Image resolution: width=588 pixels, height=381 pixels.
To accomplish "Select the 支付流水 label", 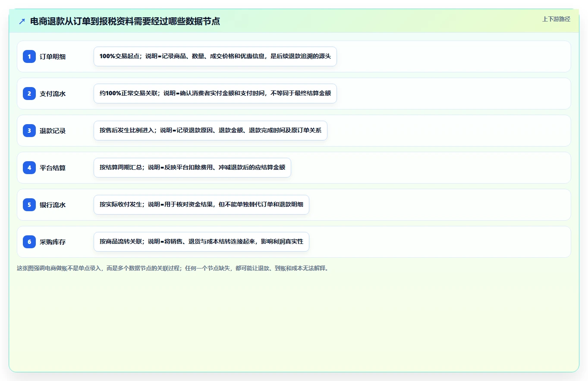I will (x=53, y=94).
